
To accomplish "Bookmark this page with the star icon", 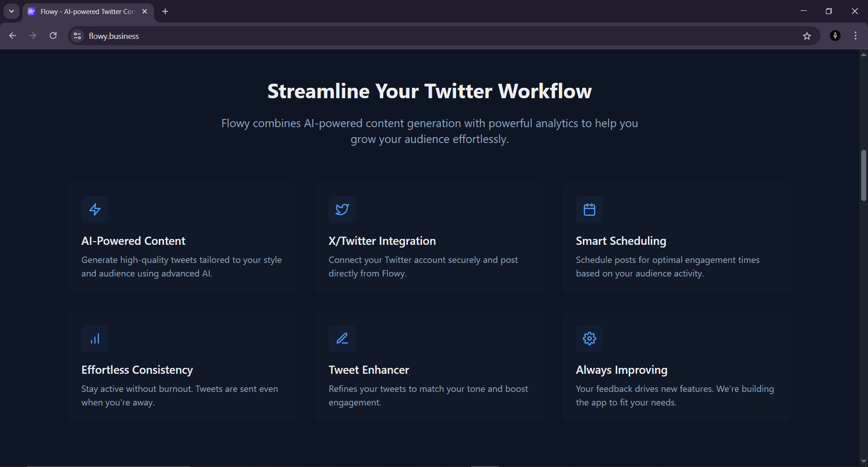I will click(807, 36).
